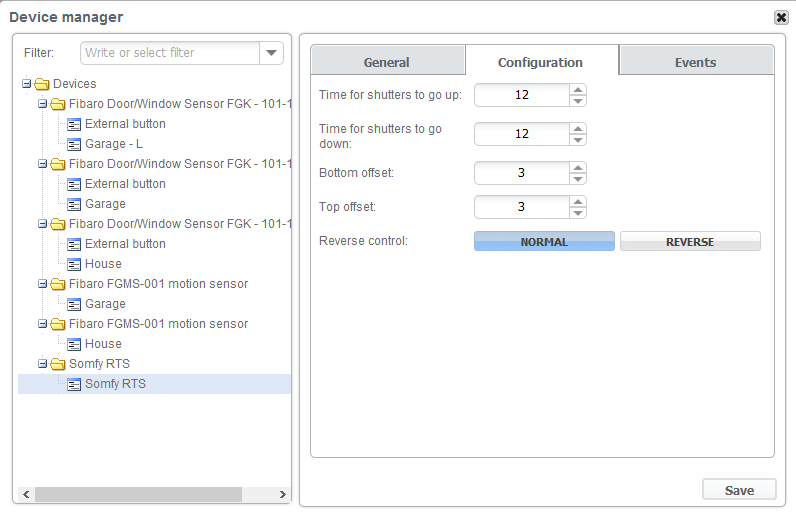Click the Somfy RTS folder icon
Screen dimensions: 796x516
click(58, 364)
